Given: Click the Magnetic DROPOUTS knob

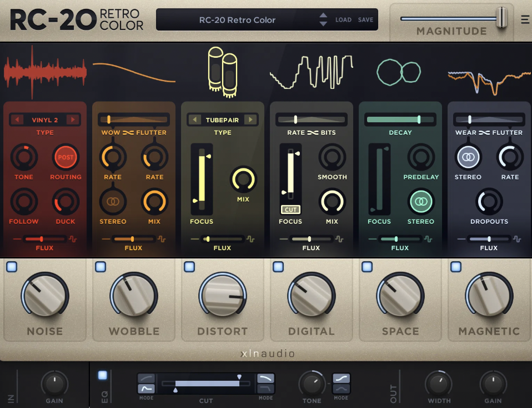Looking at the screenshot, I should click(x=489, y=201).
